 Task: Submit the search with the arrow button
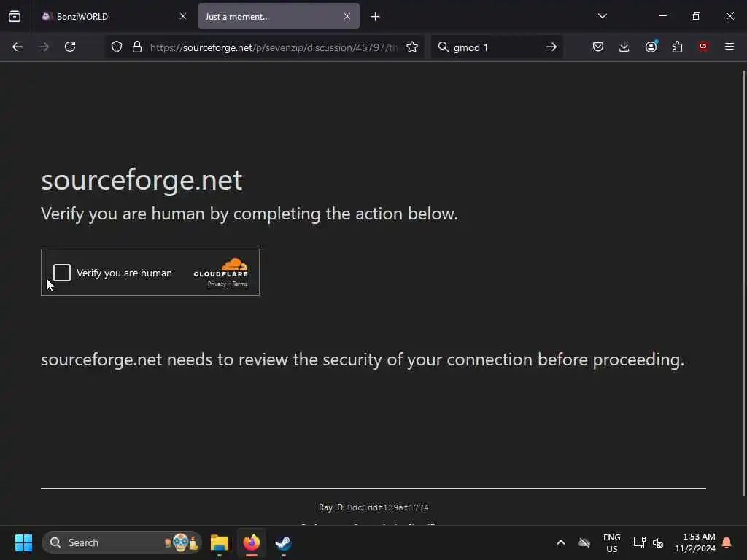551,47
